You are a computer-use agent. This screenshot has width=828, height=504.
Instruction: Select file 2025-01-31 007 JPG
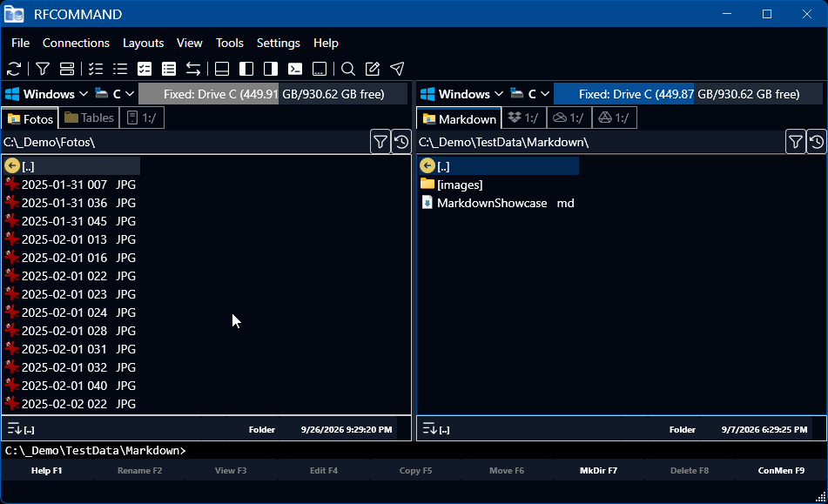[x=71, y=185]
